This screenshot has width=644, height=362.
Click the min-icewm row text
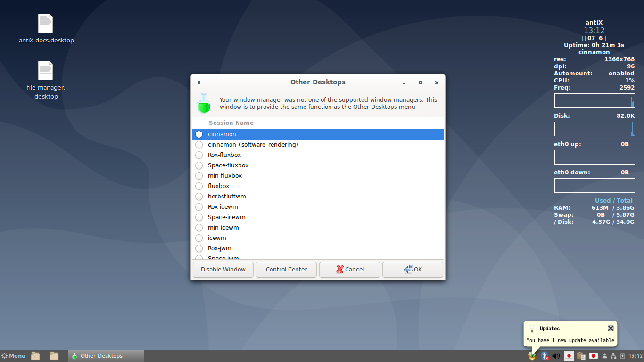point(223,228)
